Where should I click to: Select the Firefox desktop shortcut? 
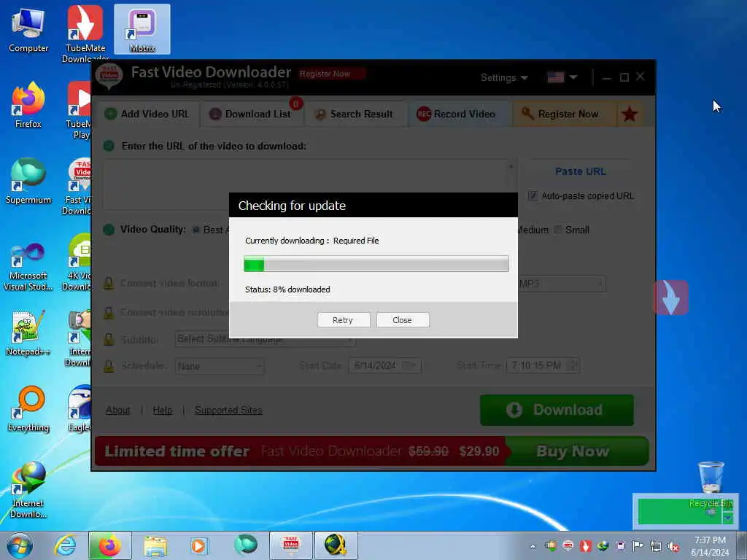(28, 105)
